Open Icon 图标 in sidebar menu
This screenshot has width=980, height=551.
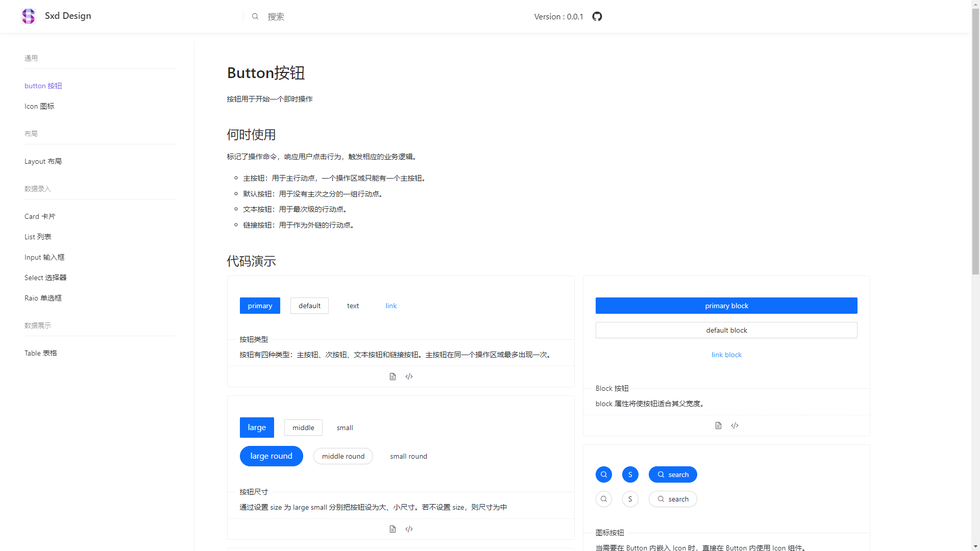pos(39,106)
